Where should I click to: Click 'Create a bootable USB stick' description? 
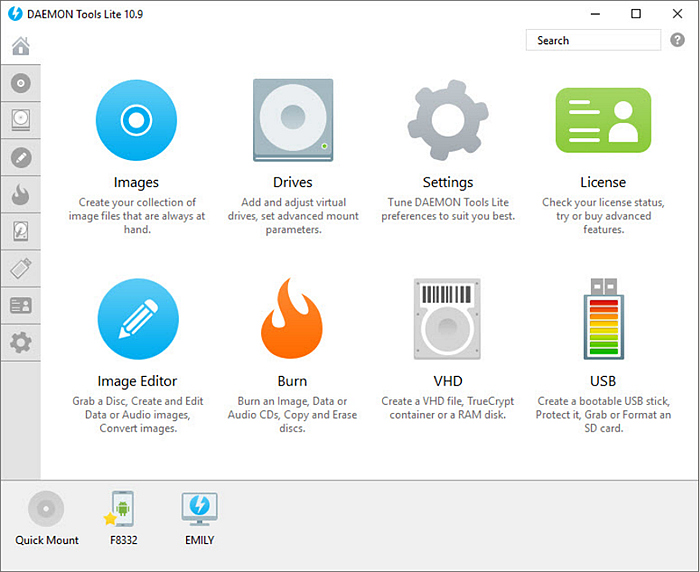(603, 414)
